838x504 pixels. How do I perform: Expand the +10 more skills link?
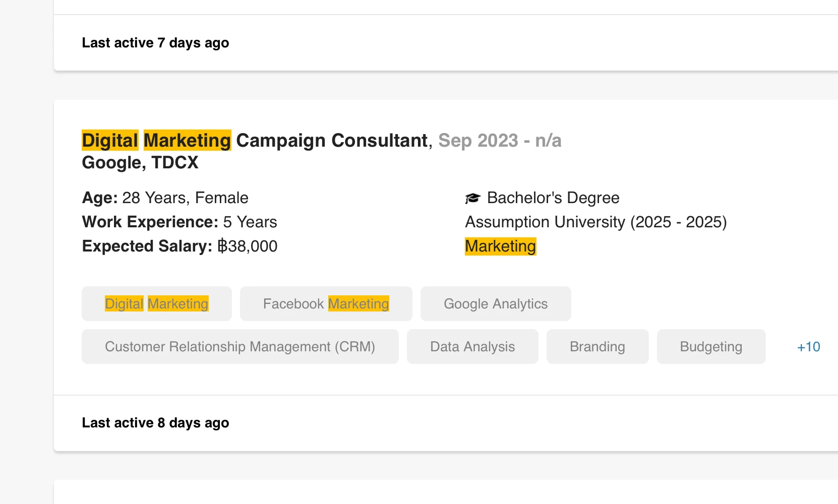[808, 347]
